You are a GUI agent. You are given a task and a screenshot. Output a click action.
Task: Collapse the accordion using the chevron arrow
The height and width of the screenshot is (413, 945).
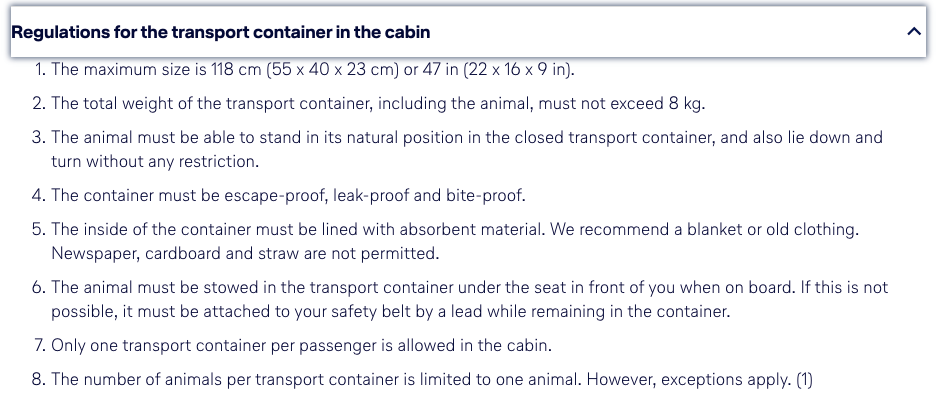[913, 32]
